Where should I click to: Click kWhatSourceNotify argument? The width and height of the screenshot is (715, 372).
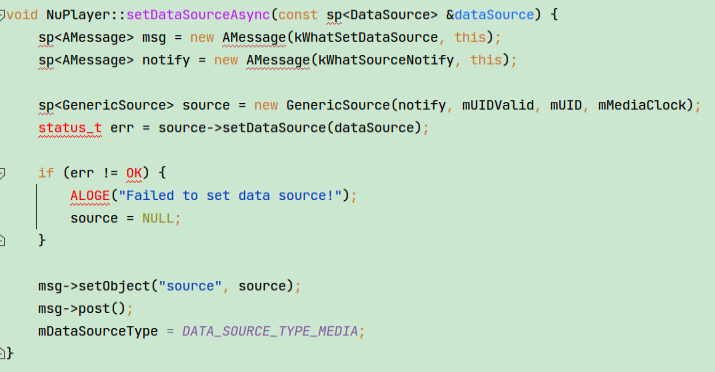click(386, 60)
